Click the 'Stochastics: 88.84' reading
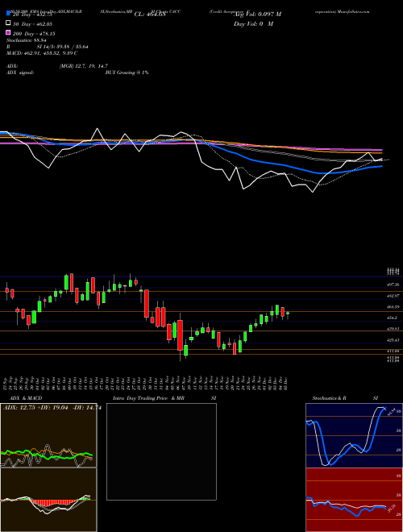403x532 pixels. tap(27, 40)
